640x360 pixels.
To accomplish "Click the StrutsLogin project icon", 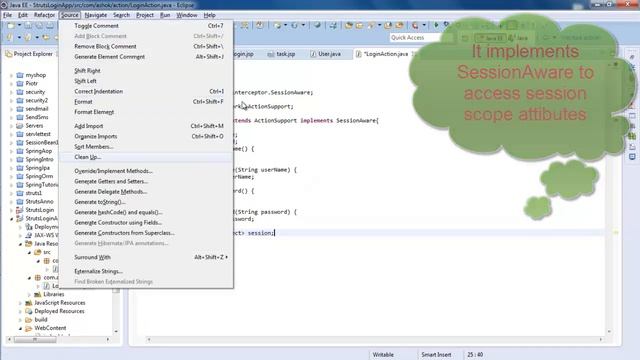I will tap(20, 210).
